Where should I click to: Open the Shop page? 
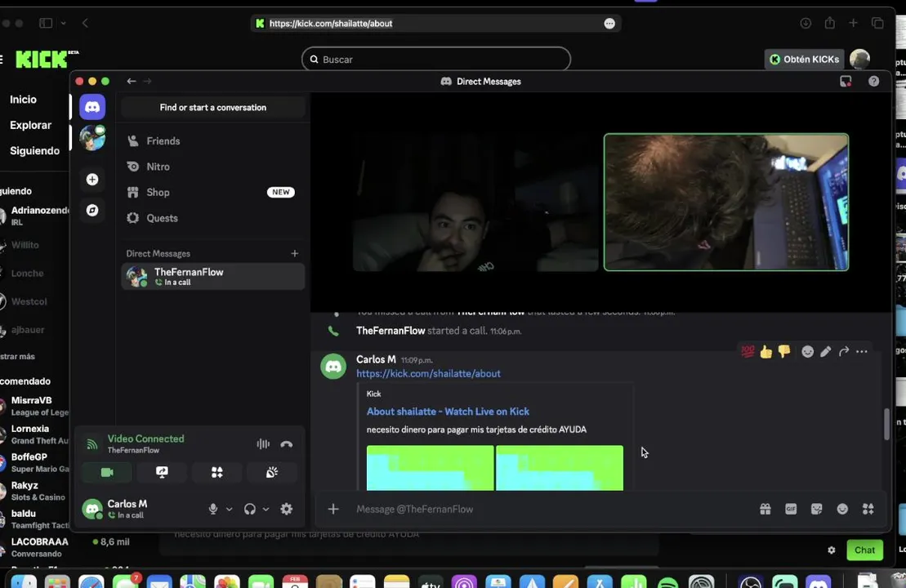coord(212,193)
